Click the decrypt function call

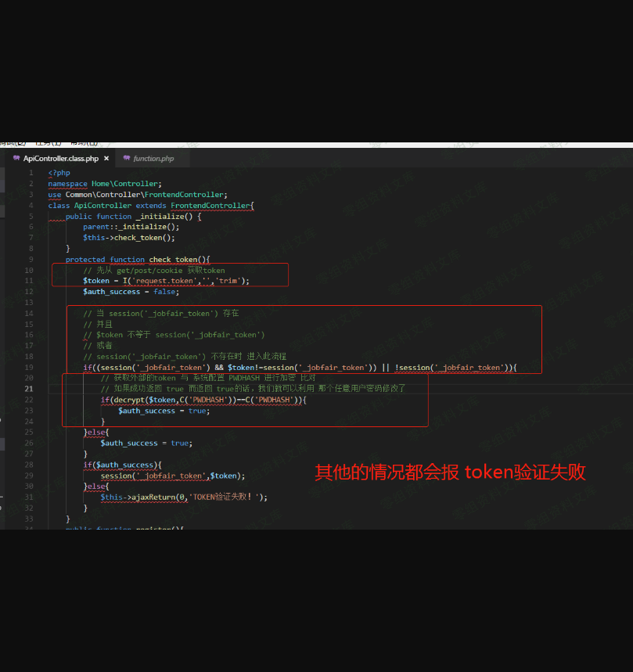coord(121,400)
